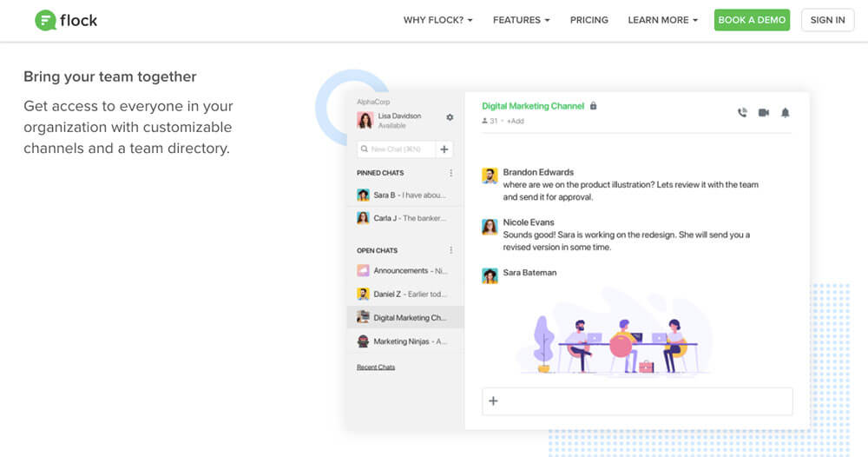Click the Brandon Edwards sender name
This screenshot has height=457, width=868.
click(538, 172)
